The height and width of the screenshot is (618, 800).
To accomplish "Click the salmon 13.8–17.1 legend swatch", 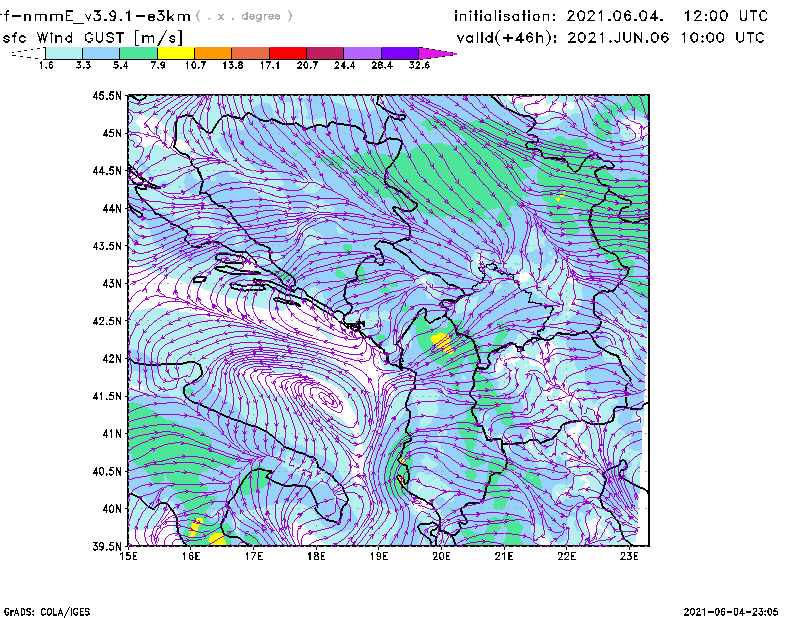I will tap(251, 53).
